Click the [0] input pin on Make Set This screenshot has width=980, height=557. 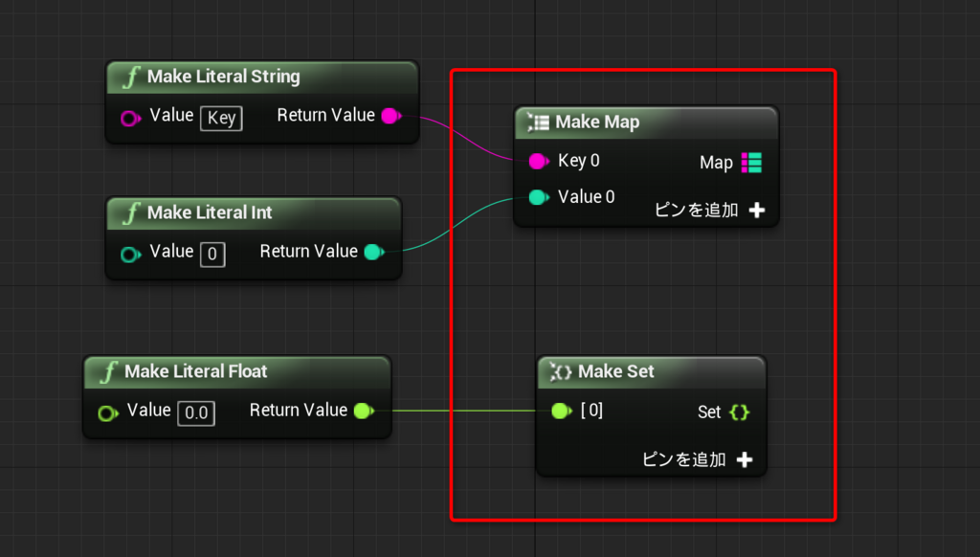(561, 411)
